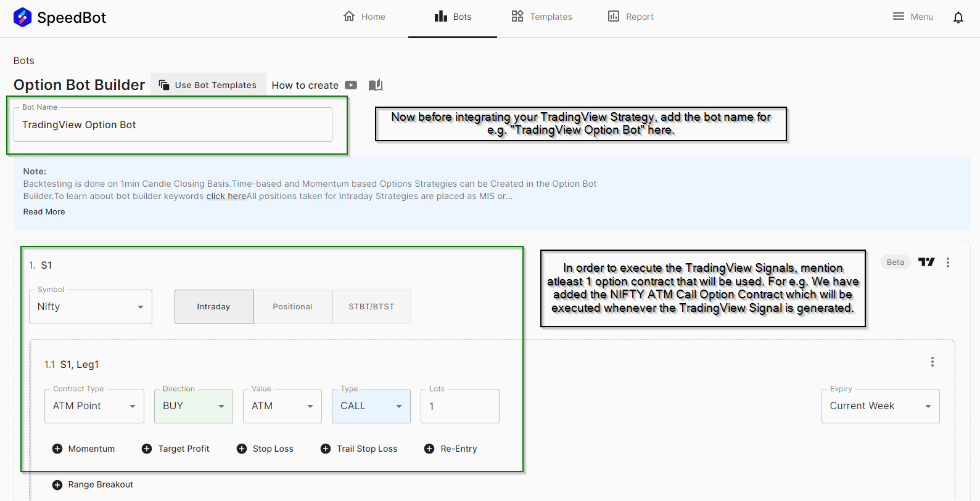Open the Direction BUY dropdown
This screenshot has height=501, width=980.
194,406
